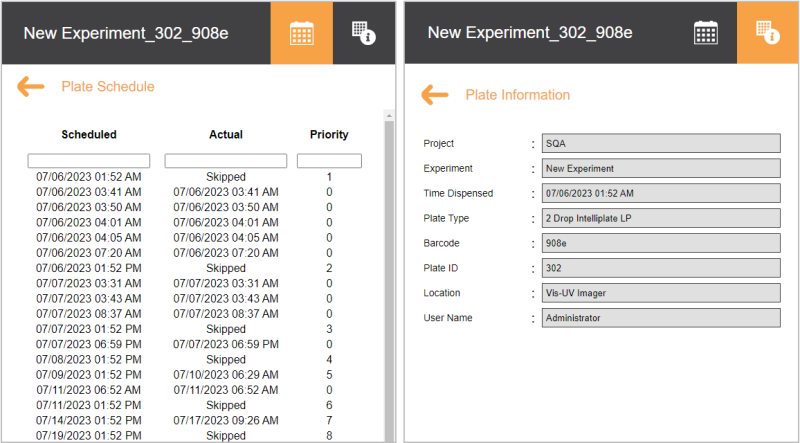Image resolution: width=800 pixels, height=443 pixels.
Task: Click the Project field showing SQA
Action: point(661,143)
